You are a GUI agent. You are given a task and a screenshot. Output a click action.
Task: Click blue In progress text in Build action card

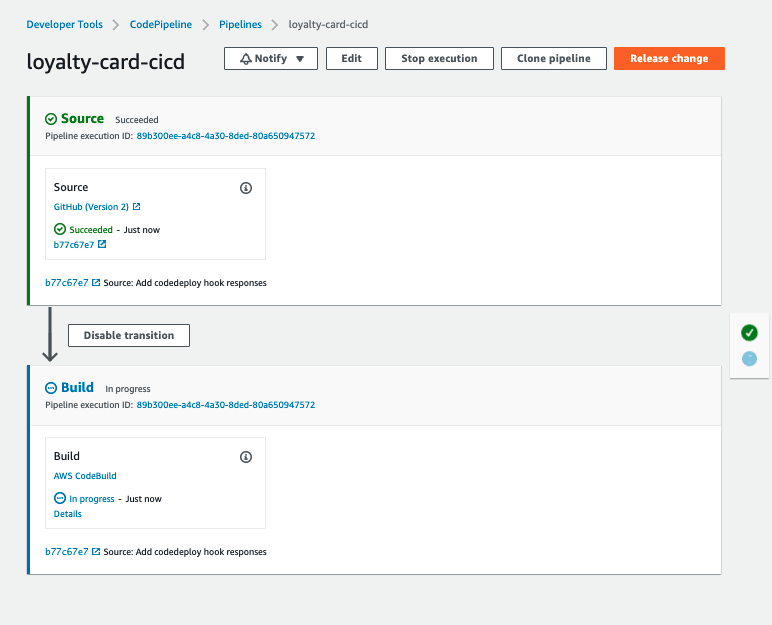pos(92,499)
